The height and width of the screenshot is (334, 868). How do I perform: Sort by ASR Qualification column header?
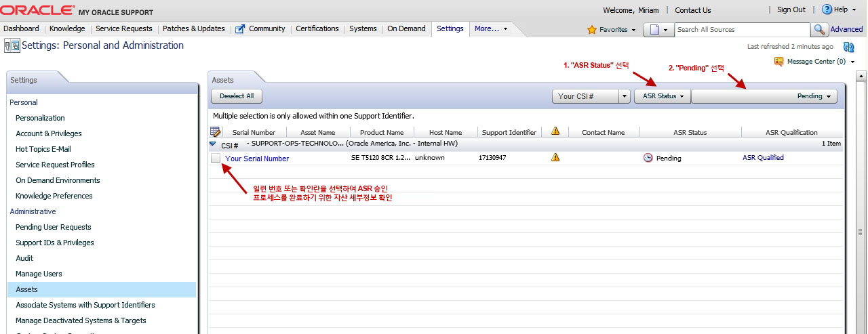pos(792,132)
